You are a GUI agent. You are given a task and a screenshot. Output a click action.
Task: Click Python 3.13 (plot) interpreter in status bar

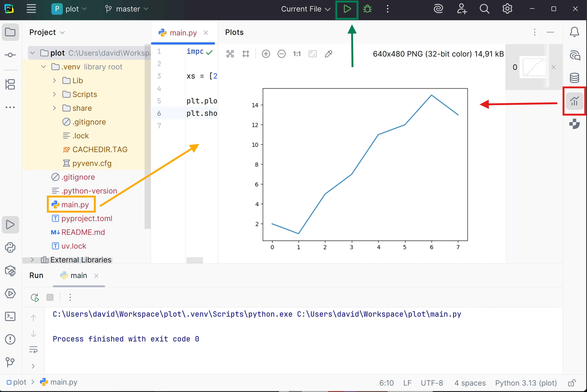click(526, 383)
